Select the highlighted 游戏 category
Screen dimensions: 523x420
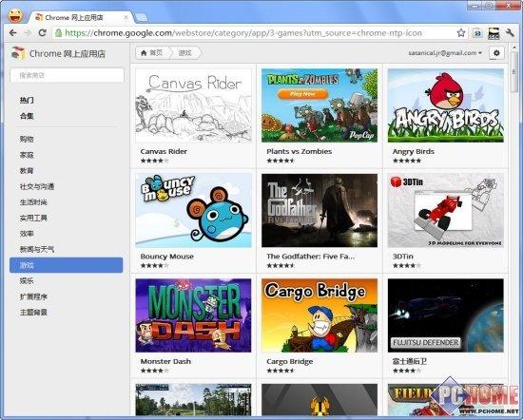click(x=66, y=265)
